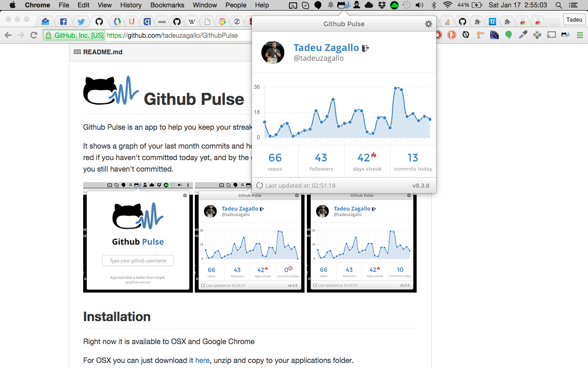This screenshot has height=368, width=588.
Task: Open the green speech bubble extension icon
Action: click(509, 35)
